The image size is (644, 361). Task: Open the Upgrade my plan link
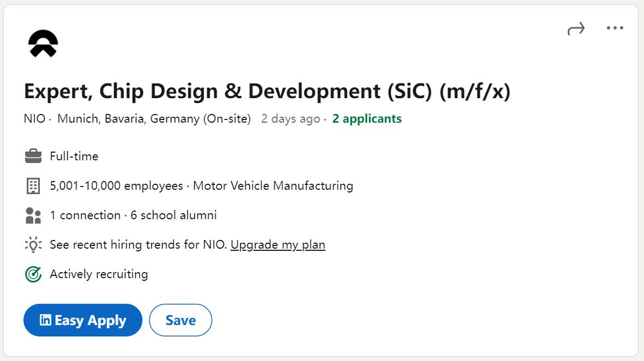click(x=278, y=245)
